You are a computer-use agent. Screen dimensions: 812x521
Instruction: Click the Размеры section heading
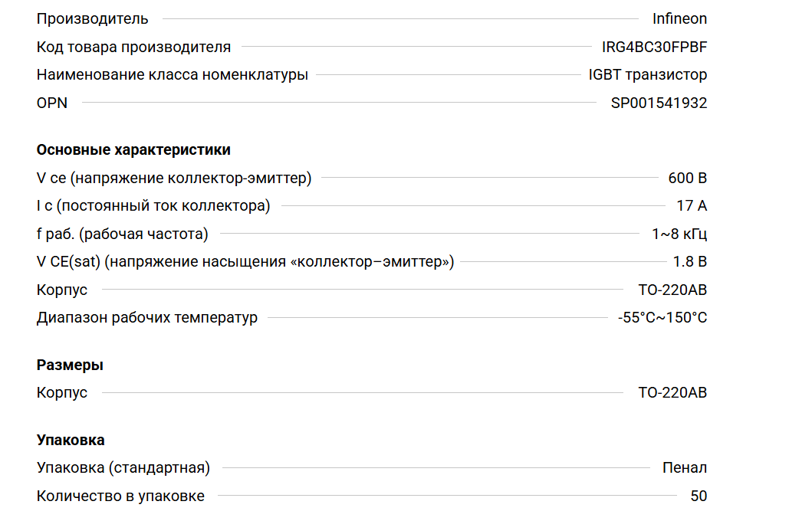click(x=70, y=365)
